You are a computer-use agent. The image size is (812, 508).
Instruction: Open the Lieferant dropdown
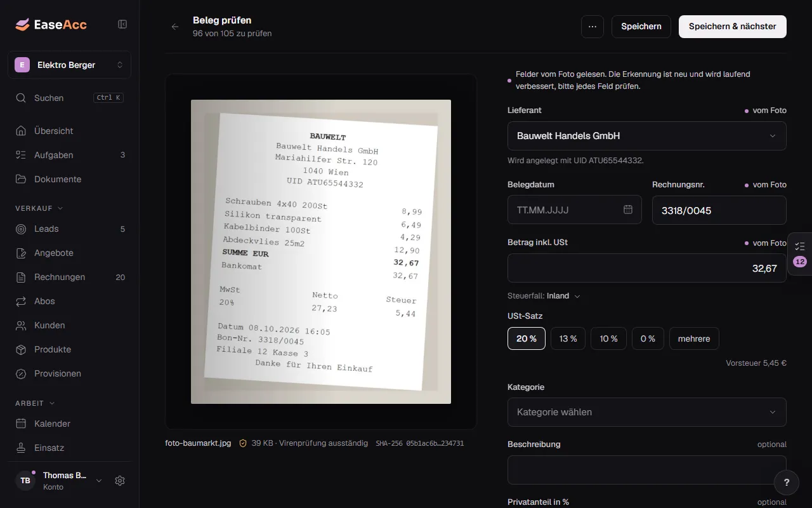(x=647, y=136)
